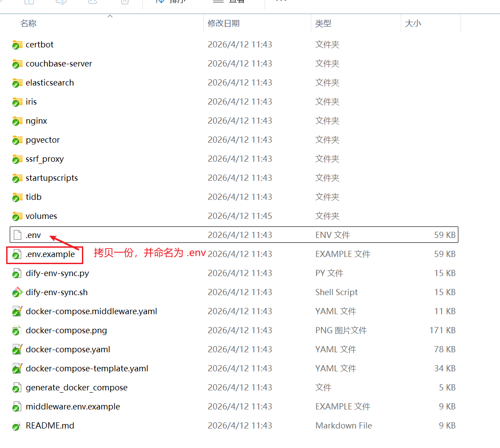Sort by the 类型 column header
This screenshot has width=500, height=448.
pyautogui.click(x=323, y=23)
